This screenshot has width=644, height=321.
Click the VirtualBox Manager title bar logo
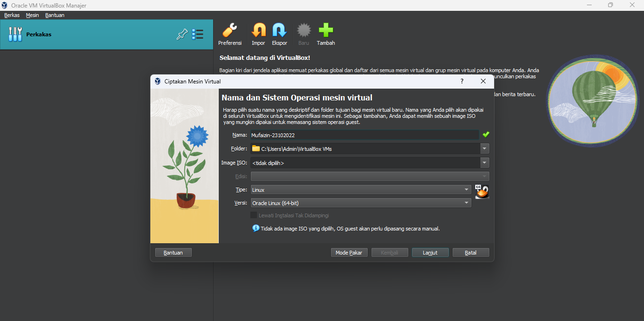[5, 5]
